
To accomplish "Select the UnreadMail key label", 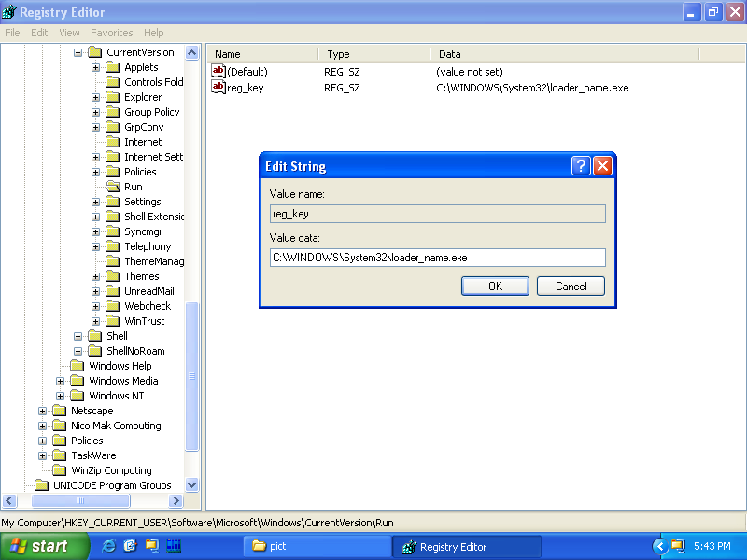I will point(149,291).
